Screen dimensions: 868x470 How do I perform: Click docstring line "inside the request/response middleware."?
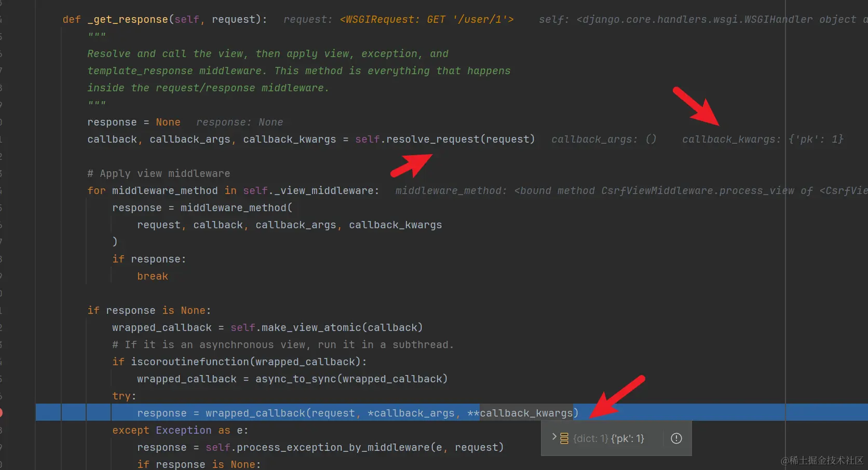[x=208, y=88]
